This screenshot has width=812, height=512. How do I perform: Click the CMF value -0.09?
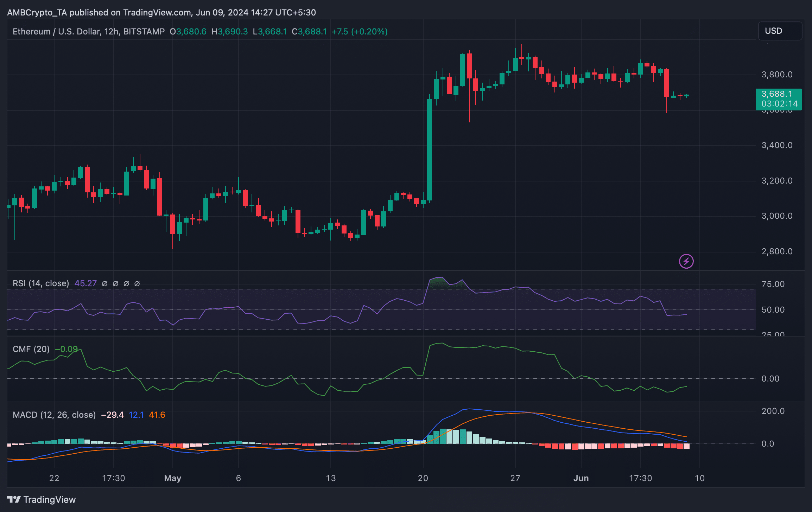(x=66, y=349)
